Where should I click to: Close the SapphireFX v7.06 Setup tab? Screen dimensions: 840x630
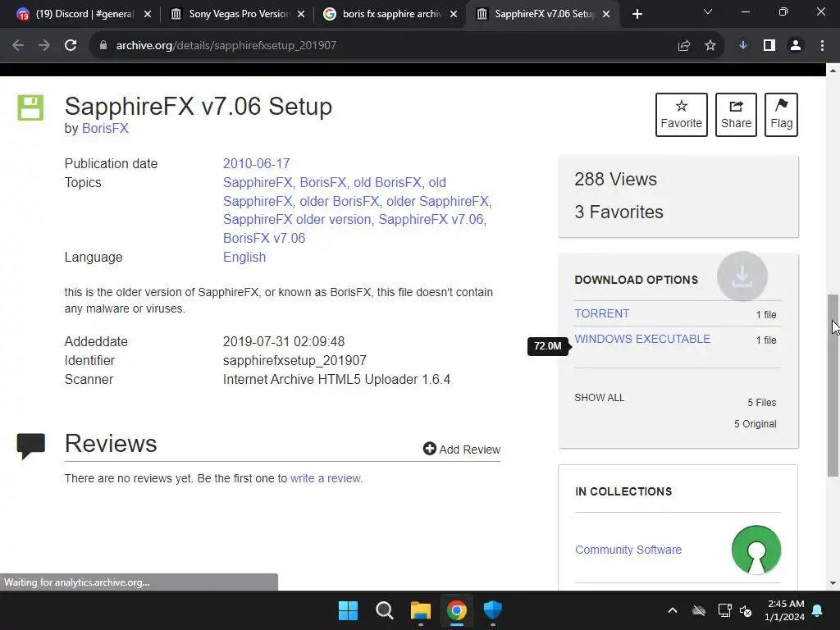coord(606,14)
